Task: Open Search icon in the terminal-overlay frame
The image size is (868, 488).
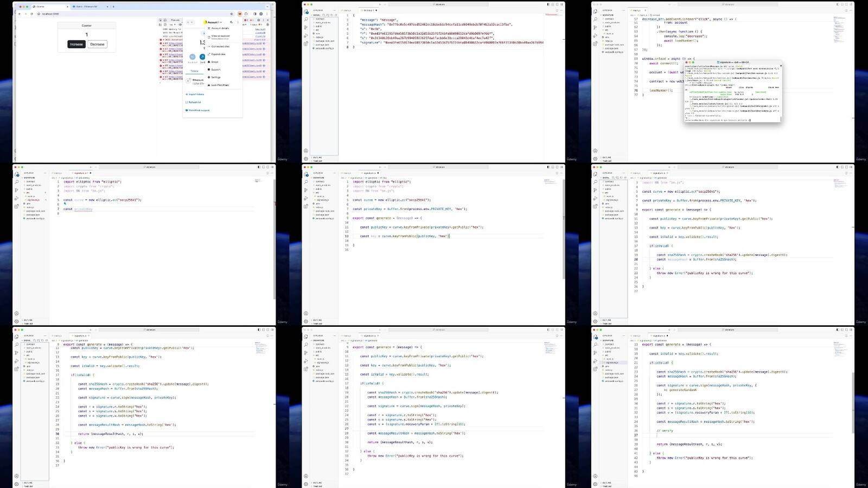Action: coord(595,20)
